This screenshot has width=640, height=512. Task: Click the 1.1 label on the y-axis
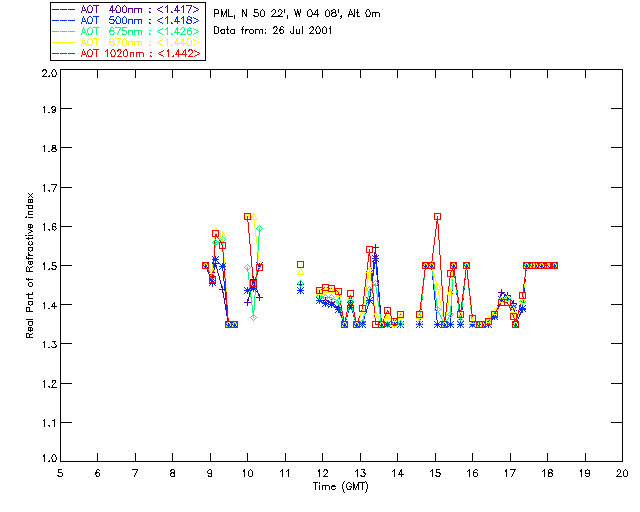pos(49,423)
